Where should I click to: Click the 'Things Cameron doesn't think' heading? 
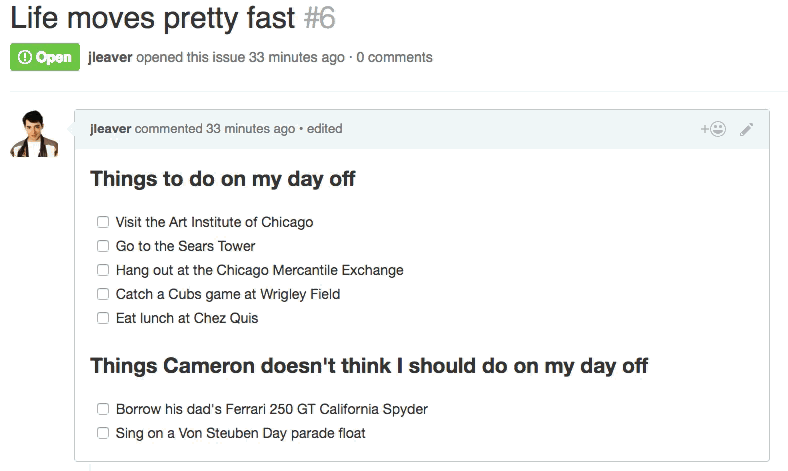click(x=369, y=366)
